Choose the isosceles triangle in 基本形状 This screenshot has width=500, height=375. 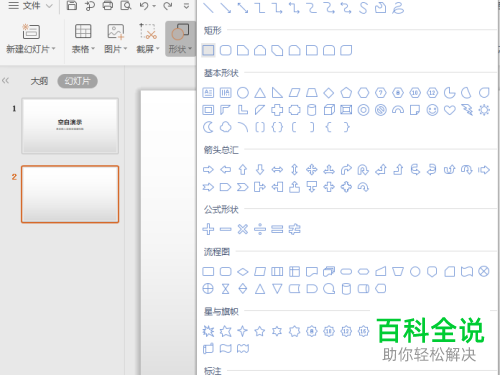tap(260, 93)
